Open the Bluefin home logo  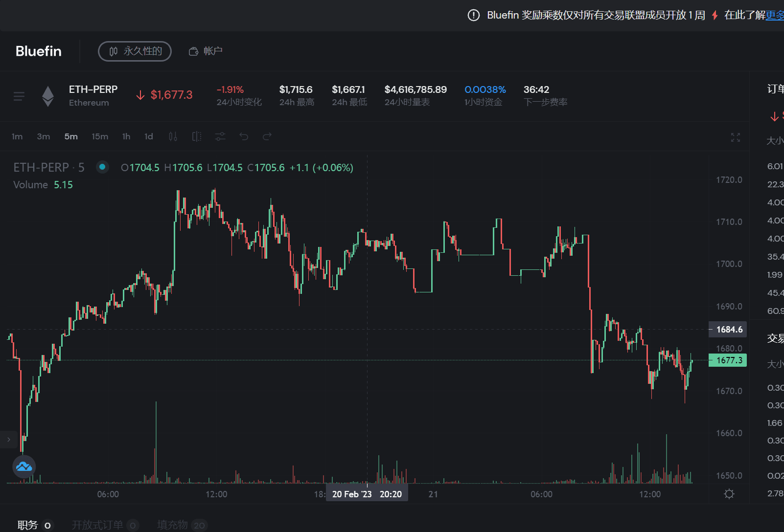point(39,51)
